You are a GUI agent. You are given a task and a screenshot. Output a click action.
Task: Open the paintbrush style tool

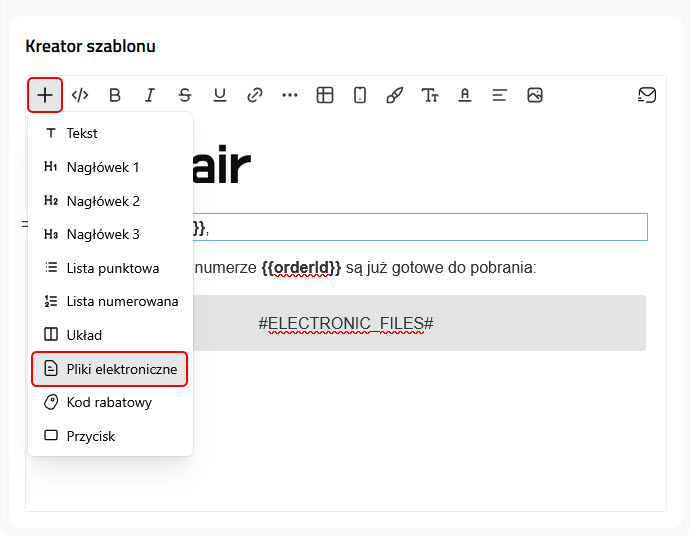click(x=394, y=95)
